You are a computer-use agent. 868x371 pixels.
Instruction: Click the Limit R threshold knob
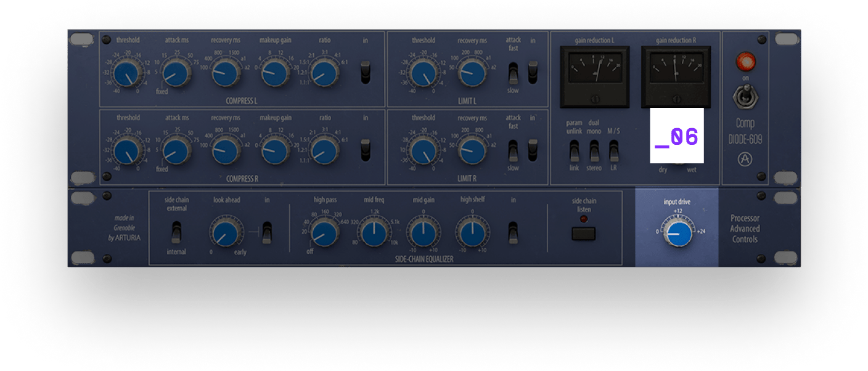click(x=423, y=151)
